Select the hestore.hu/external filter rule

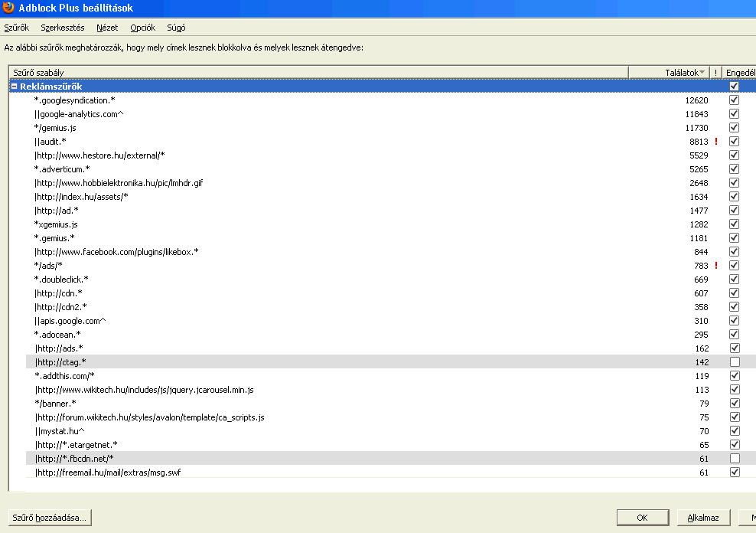99,155
